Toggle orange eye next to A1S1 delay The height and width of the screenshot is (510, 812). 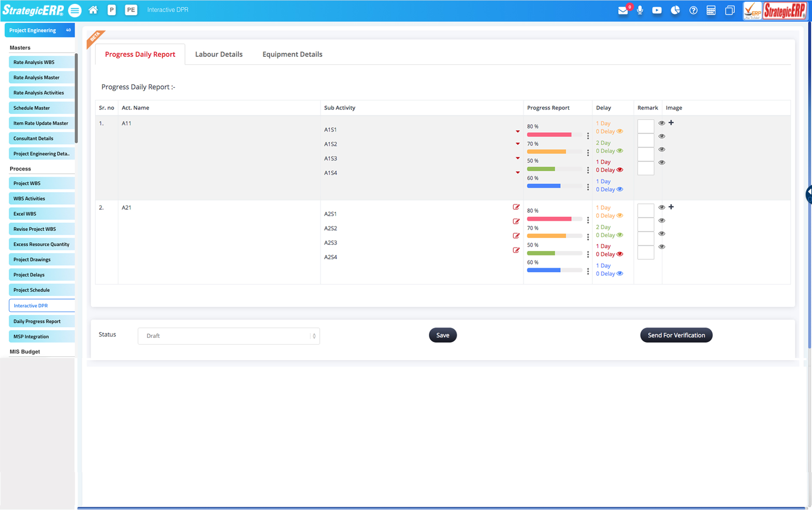620,131
